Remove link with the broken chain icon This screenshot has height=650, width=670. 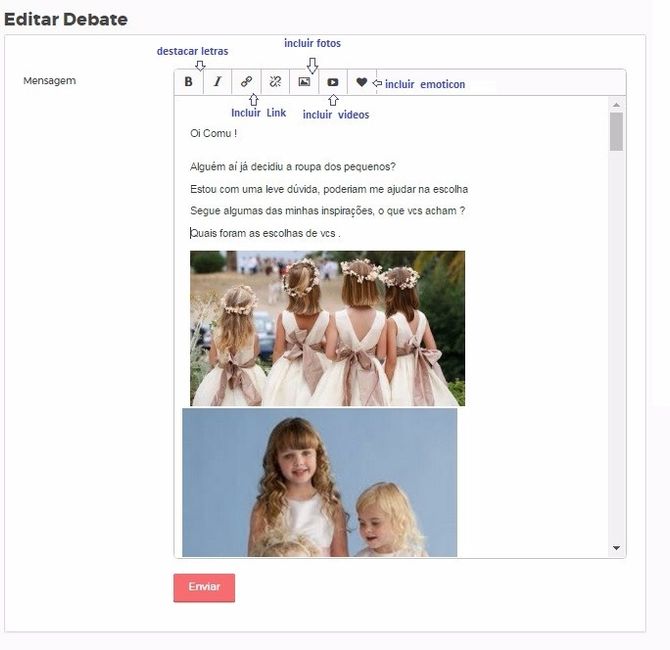click(x=275, y=82)
